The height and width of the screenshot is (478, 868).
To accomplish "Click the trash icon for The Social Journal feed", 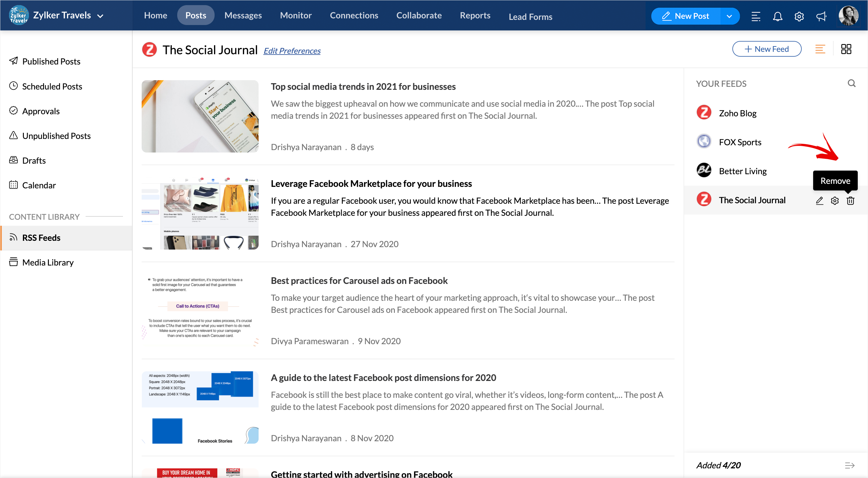I will point(850,201).
